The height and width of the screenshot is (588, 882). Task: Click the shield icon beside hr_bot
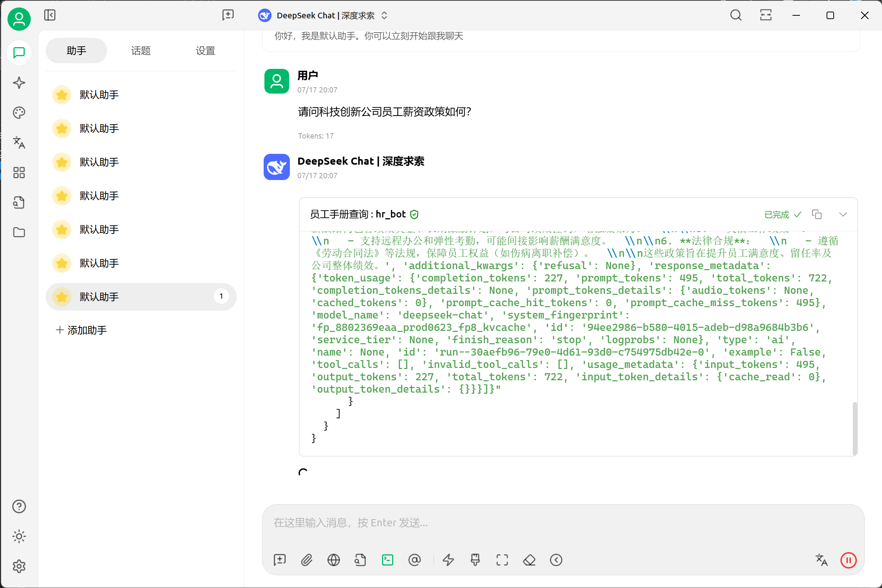pos(414,214)
